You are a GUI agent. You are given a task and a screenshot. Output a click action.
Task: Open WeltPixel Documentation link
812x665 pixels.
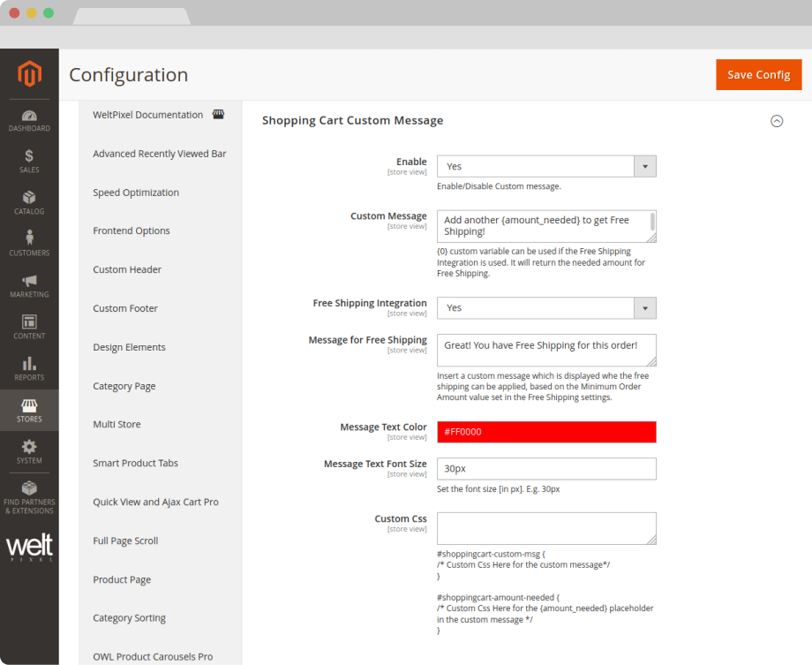click(148, 115)
